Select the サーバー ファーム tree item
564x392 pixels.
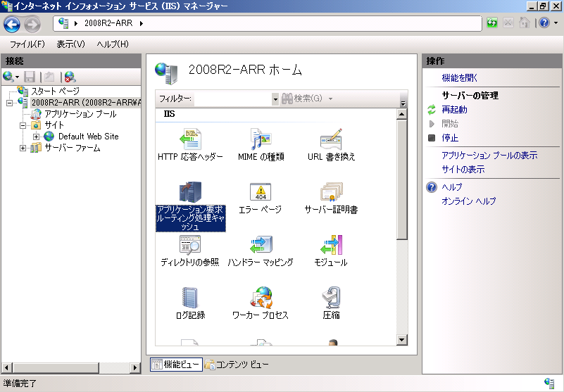pyautogui.click(x=73, y=148)
